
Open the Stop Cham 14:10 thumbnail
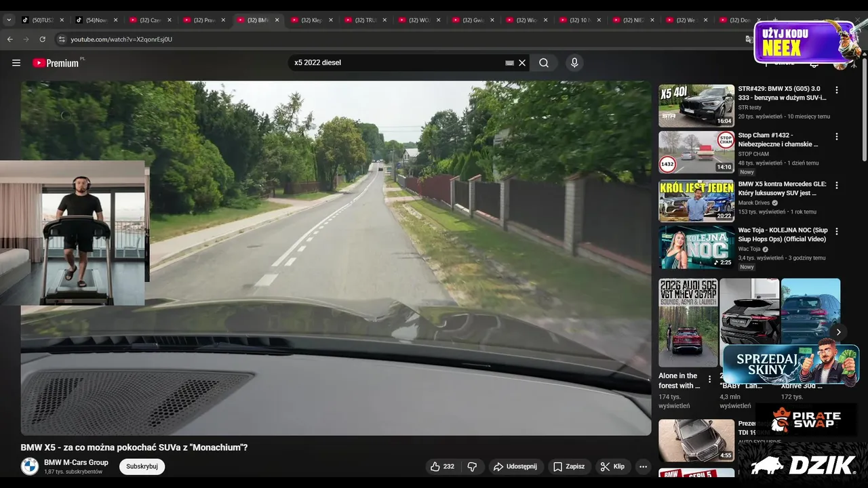point(696,152)
